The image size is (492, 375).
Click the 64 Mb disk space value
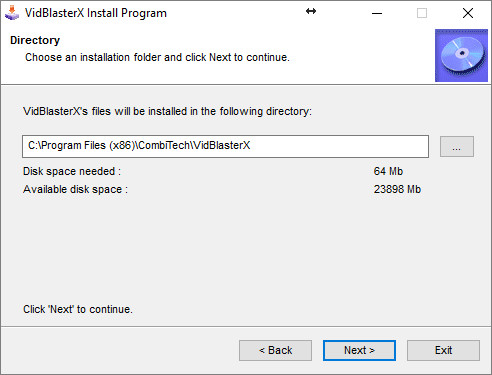(388, 171)
